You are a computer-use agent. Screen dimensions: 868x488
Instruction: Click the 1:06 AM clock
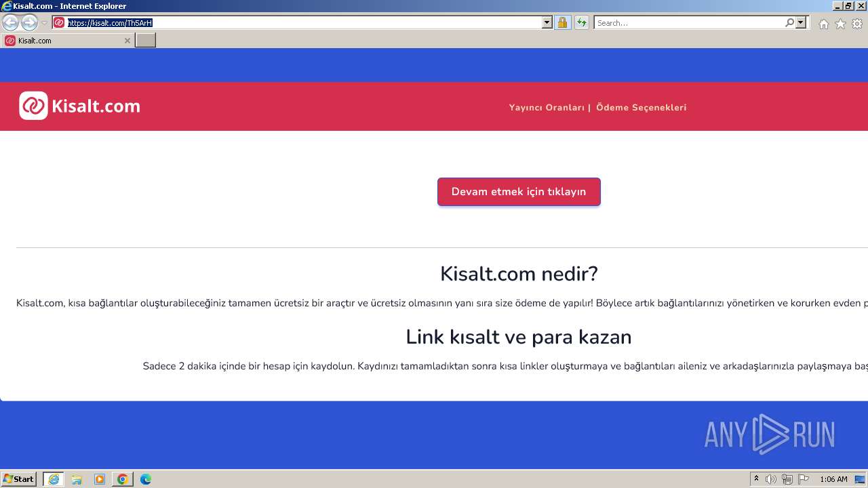[x=833, y=479]
